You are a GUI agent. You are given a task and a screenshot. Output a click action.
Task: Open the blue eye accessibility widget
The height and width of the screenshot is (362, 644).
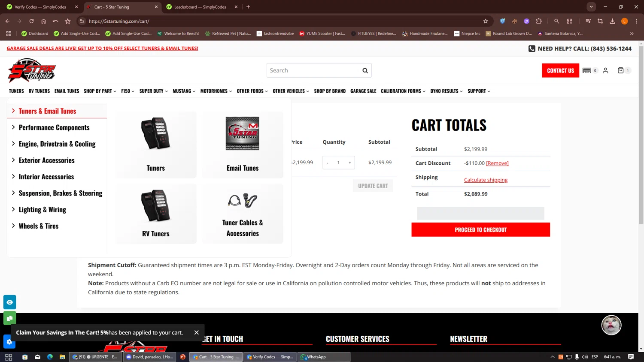pos(9,302)
